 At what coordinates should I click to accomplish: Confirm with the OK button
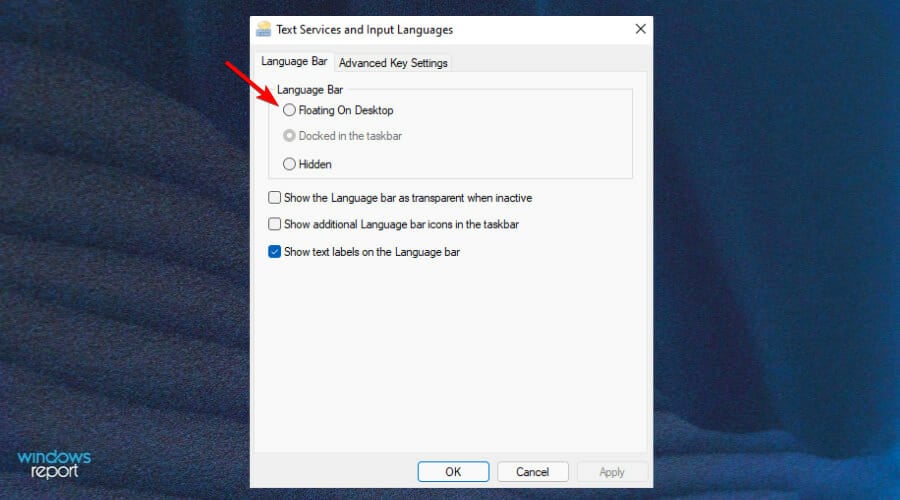(x=453, y=472)
